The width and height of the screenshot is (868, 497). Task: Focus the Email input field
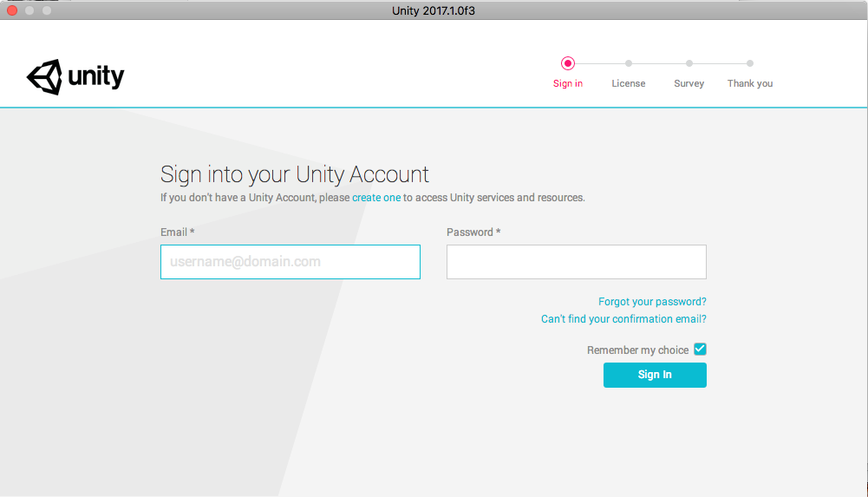[290, 262]
